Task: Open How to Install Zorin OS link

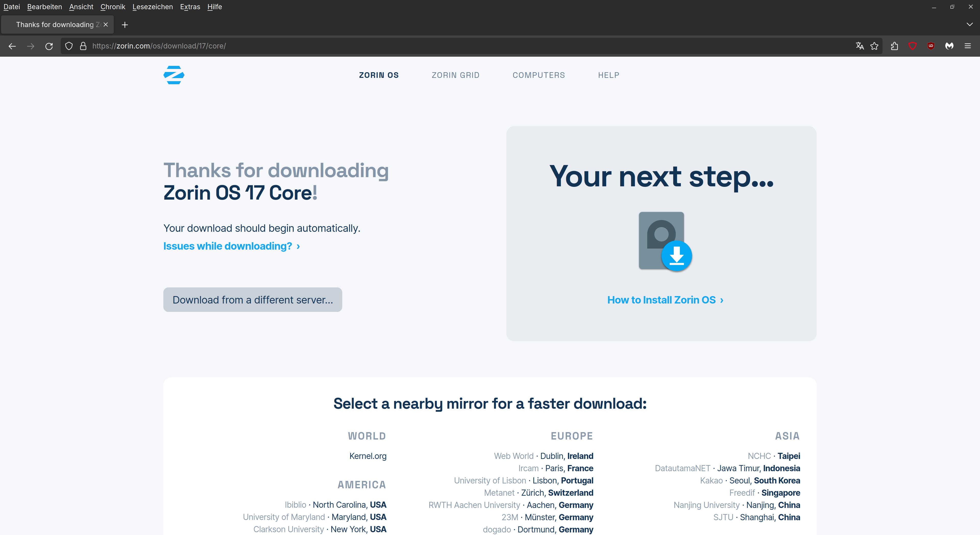Action: 665,300
